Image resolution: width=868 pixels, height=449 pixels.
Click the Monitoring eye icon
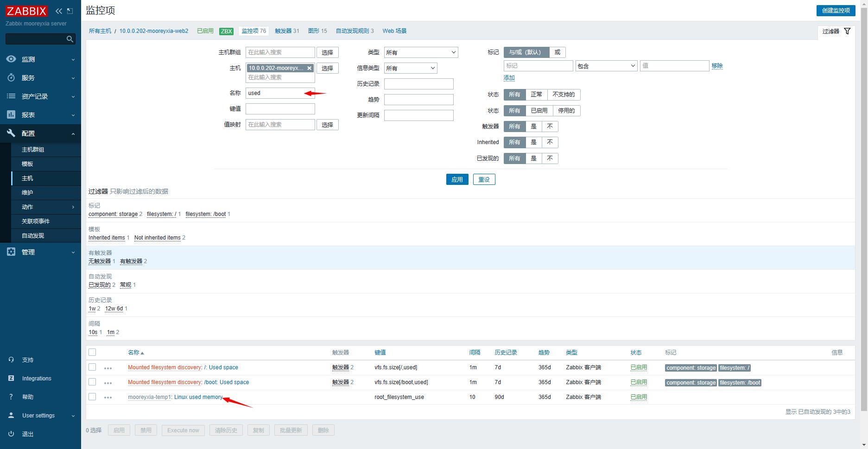click(x=11, y=59)
